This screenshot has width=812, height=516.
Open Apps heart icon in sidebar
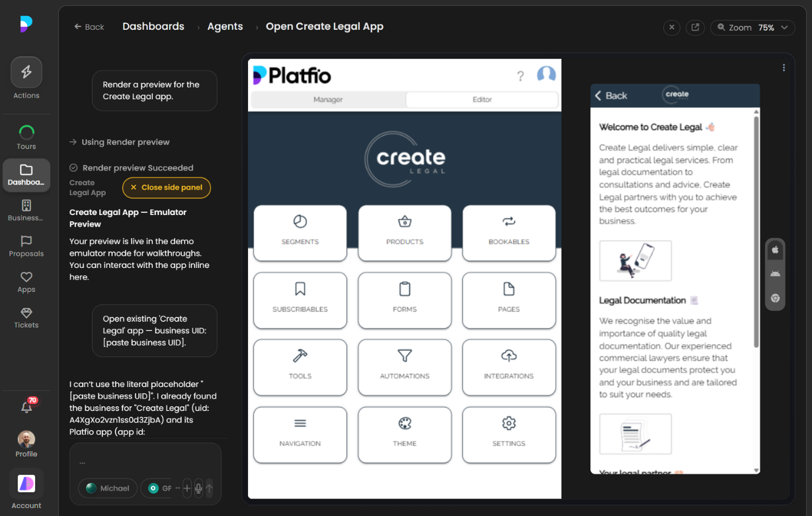(26, 282)
